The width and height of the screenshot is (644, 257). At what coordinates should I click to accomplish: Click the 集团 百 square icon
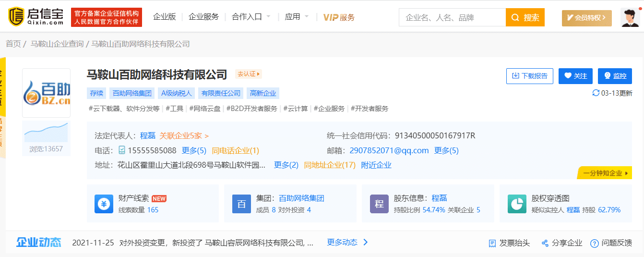(x=241, y=204)
